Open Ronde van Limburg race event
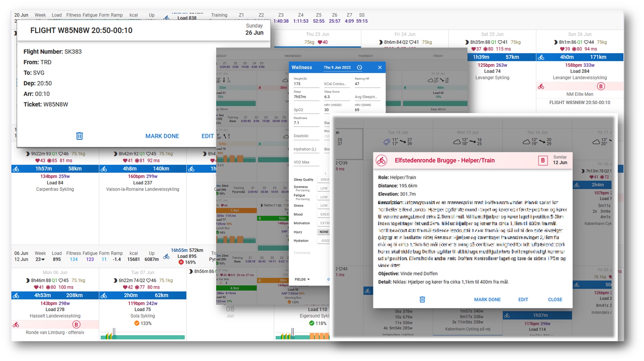Screen dimensions: 644x361 (x=55, y=333)
